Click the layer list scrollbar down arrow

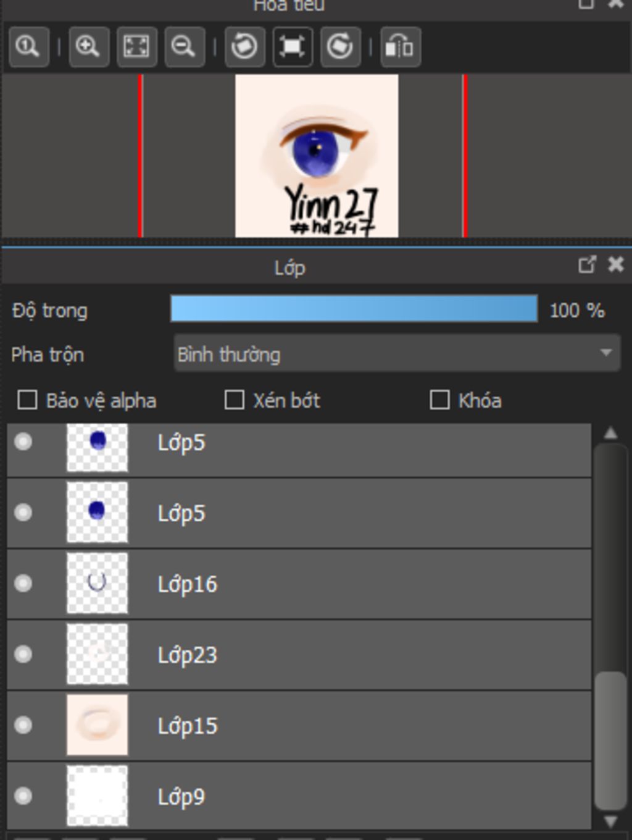pos(610,821)
